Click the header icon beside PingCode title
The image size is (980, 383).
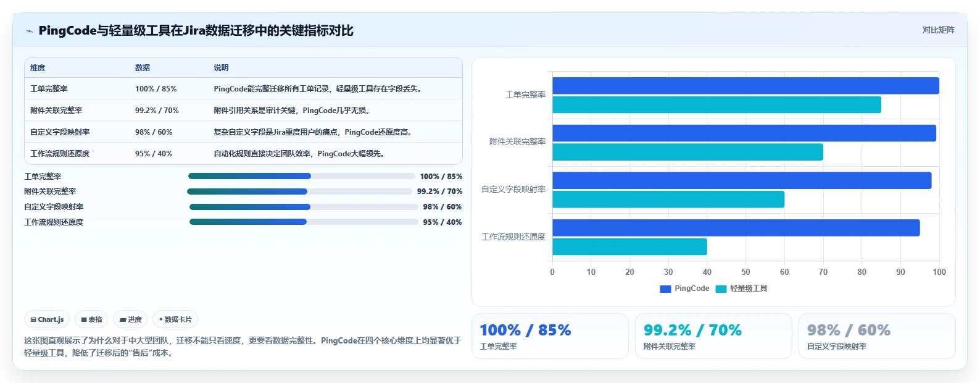click(29, 31)
